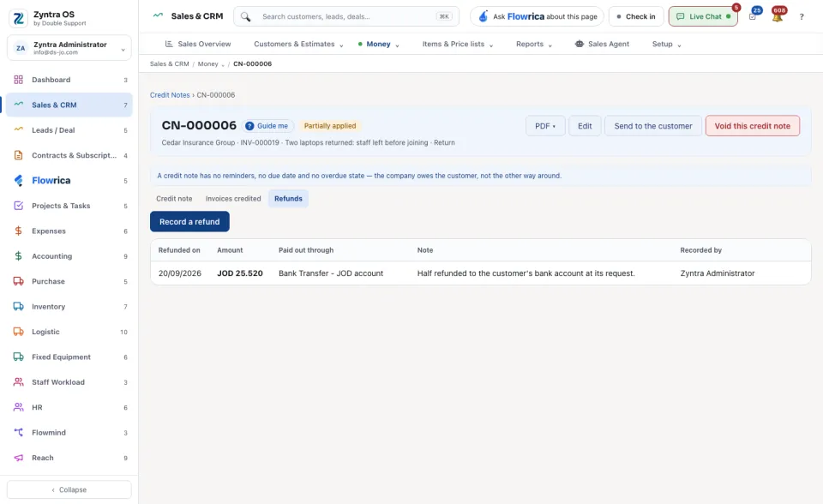
Task: Expand the Reports menu
Action: [x=534, y=44]
